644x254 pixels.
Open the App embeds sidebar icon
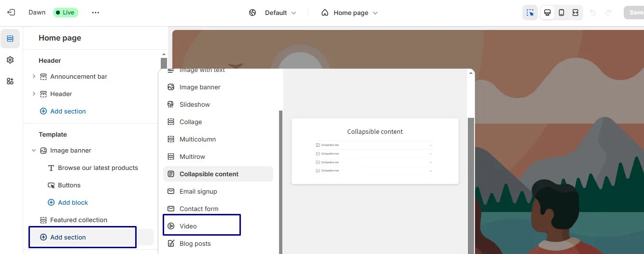[x=10, y=81]
